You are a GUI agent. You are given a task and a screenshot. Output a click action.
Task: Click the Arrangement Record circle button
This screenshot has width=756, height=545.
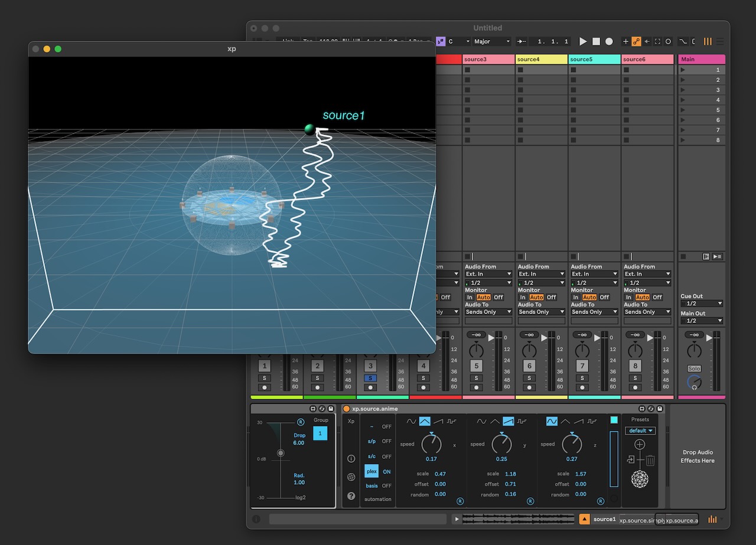click(x=609, y=41)
